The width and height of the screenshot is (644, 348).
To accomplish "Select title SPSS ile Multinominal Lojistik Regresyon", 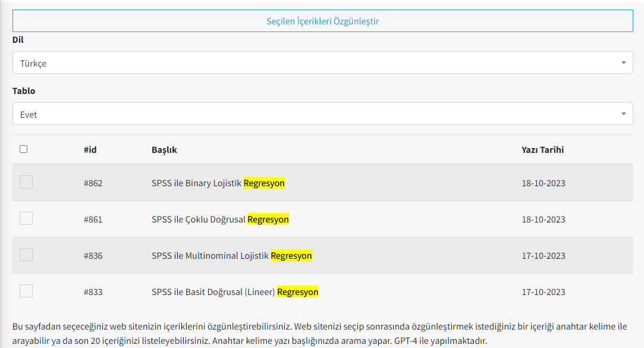I will tap(232, 256).
